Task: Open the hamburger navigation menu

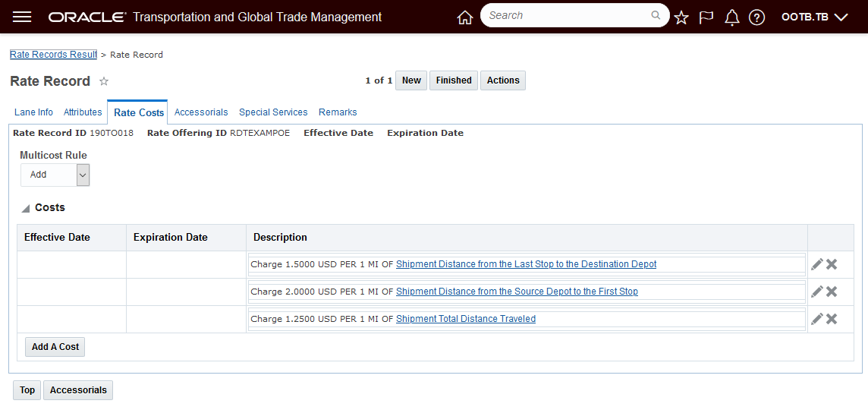Action: point(22,17)
